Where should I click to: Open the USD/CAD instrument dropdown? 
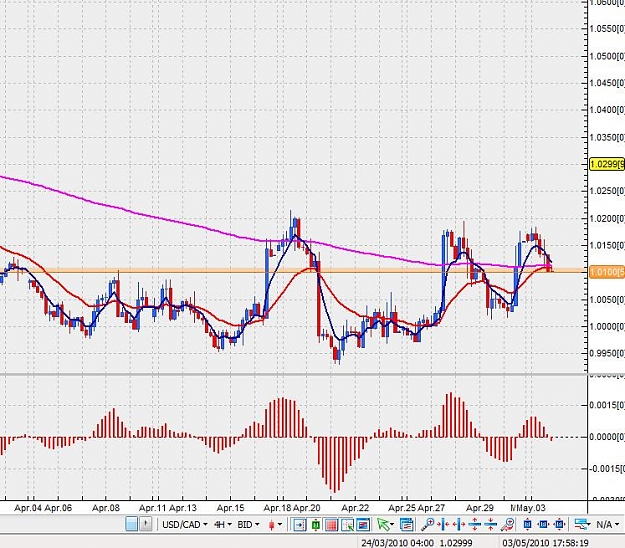185,524
